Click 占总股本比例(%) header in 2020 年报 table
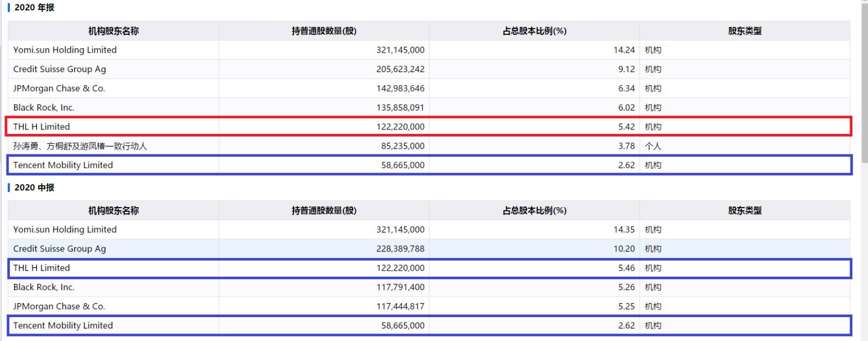 coord(534,31)
